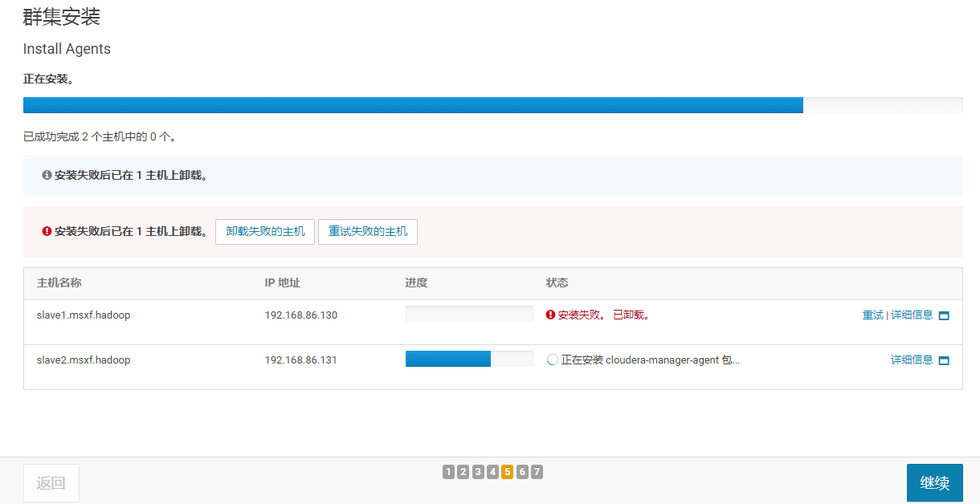Click 安装失败。已卸载。 status text

pyautogui.click(x=604, y=315)
